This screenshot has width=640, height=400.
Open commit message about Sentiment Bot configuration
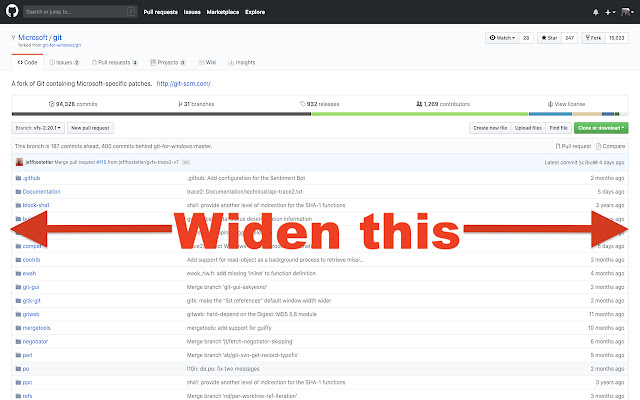click(x=246, y=178)
